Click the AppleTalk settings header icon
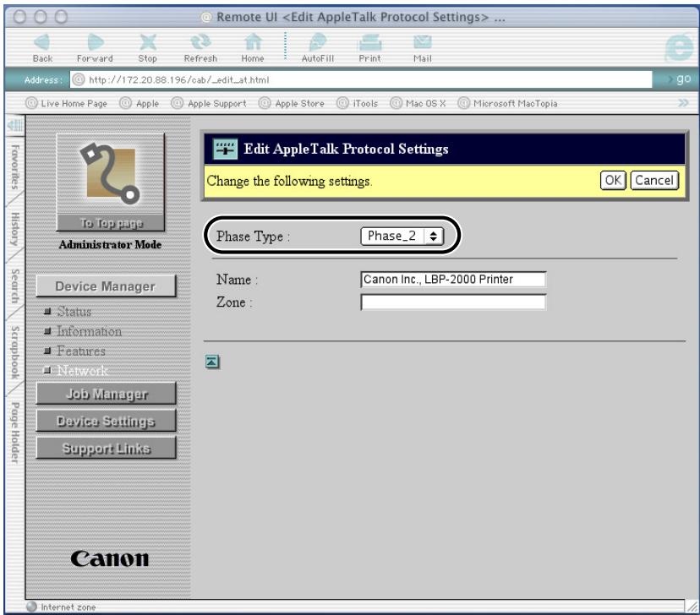The height and width of the screenshot is (615, 700). tap(225, 149)
